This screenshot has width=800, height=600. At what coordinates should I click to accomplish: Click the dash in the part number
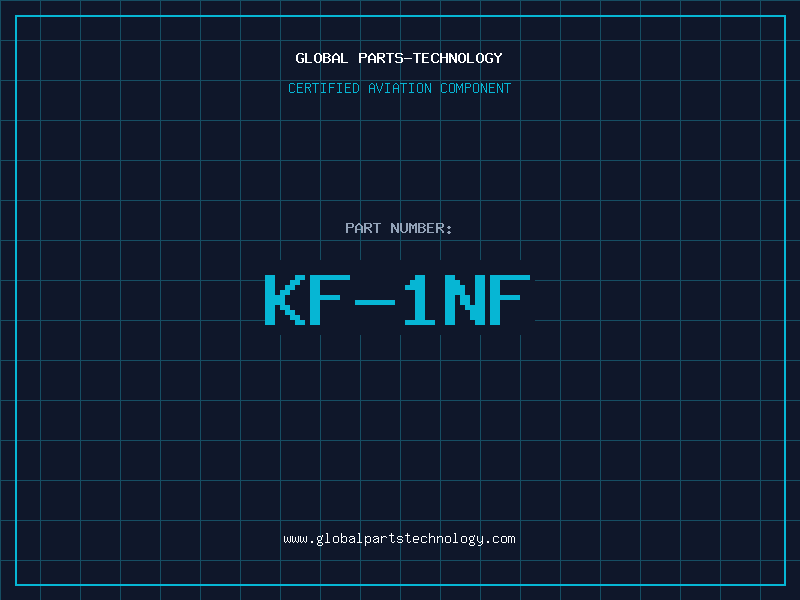point(376,300)
